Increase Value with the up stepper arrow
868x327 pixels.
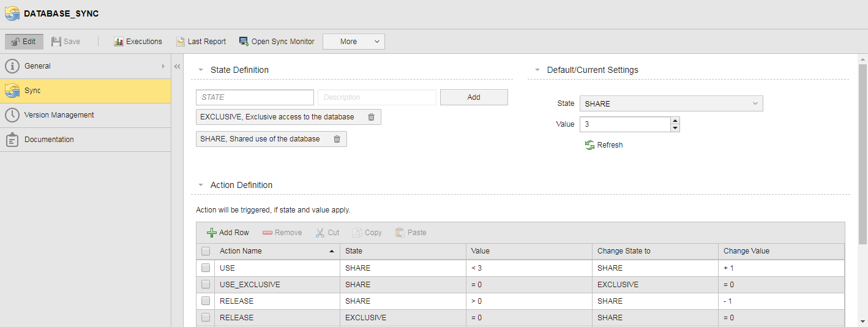[x=675, y=121]
